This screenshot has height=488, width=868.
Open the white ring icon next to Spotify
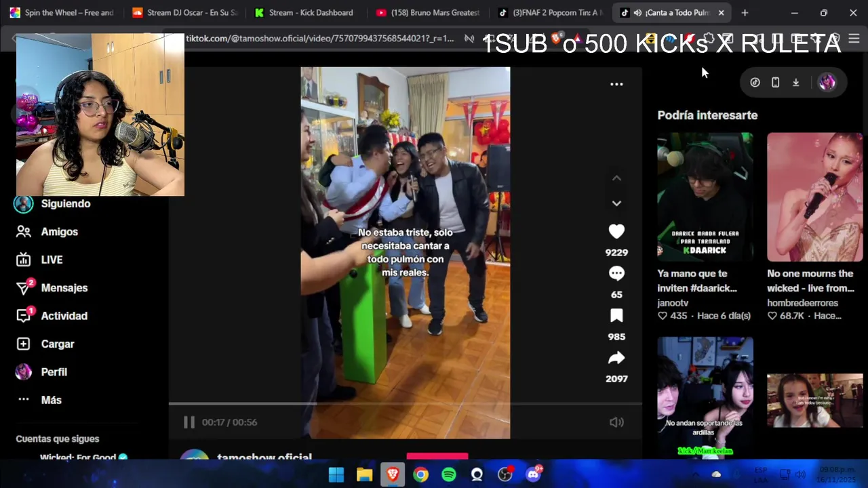pos(477,475)
